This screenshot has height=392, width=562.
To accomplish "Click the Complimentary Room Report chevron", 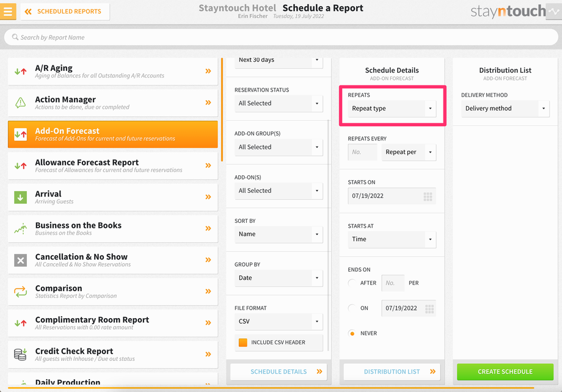I will point(208,322).
